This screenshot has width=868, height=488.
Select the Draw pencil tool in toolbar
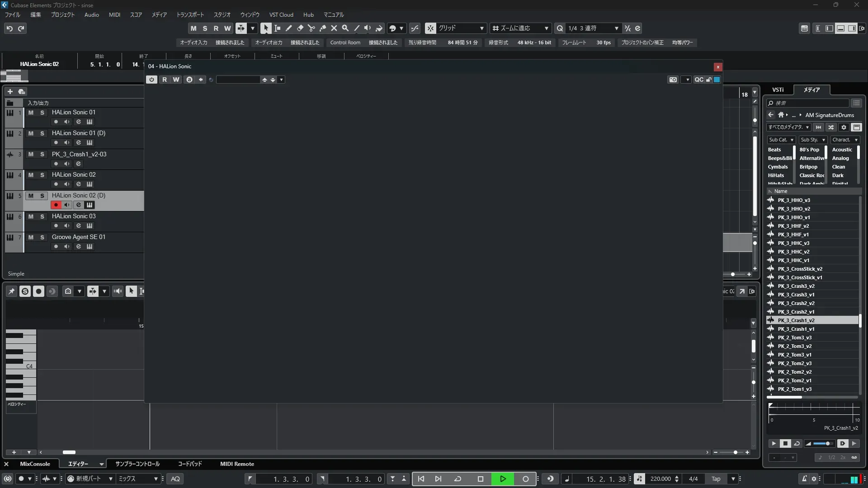point(289,28)
